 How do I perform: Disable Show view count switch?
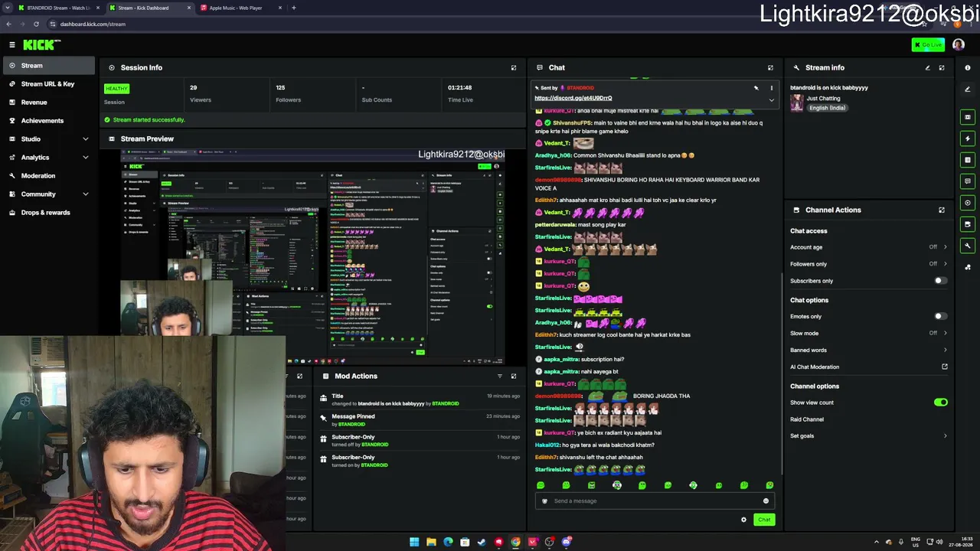tap(941, 403)
